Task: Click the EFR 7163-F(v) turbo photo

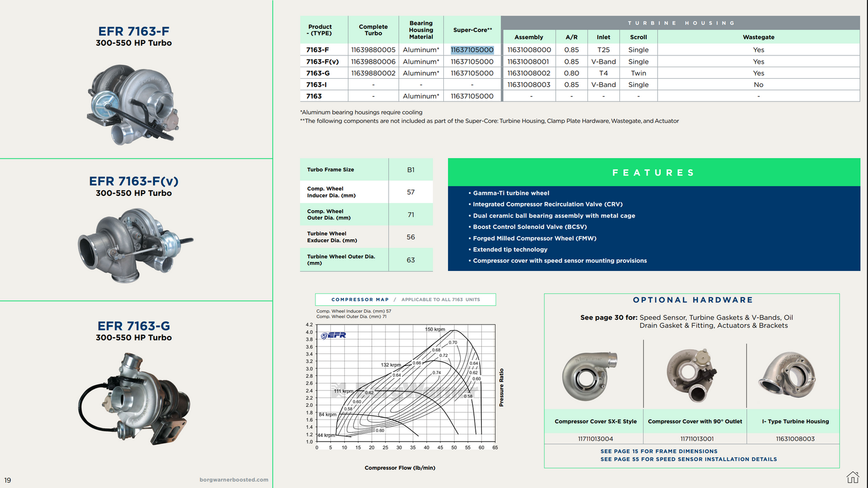Action: click(136, 246)
